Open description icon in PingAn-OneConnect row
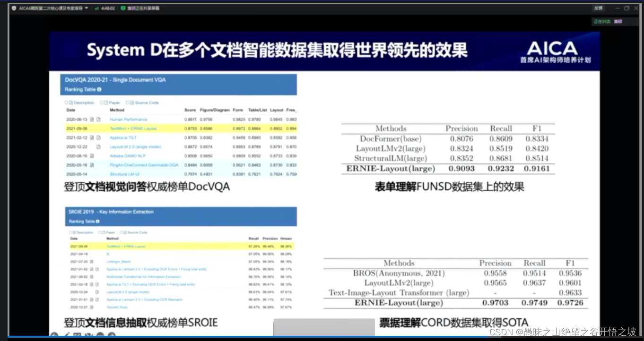644x341 pixels. pyautogui.click(x=92, y=165)
